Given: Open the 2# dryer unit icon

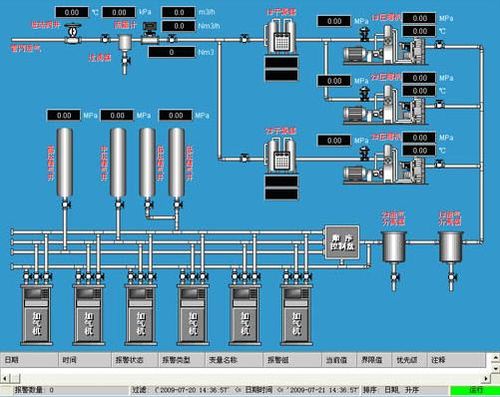Looking at the screenshot, I should point(281,155).
